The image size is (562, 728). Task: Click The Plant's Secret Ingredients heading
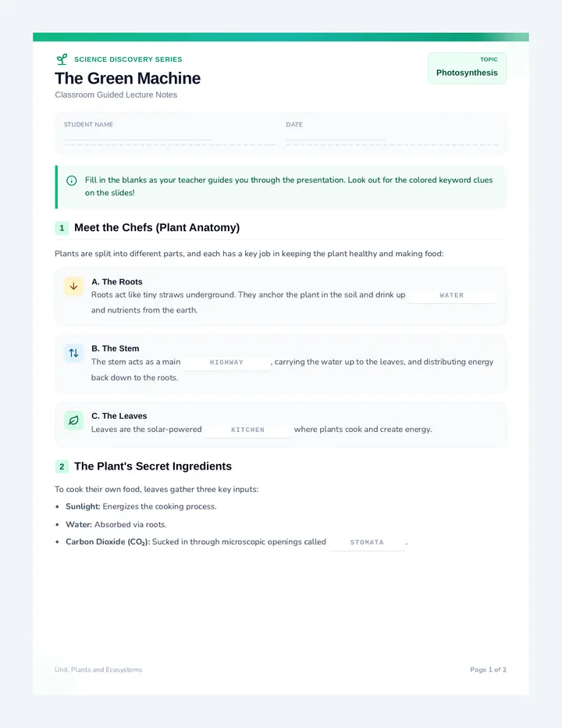coord(153,466)
